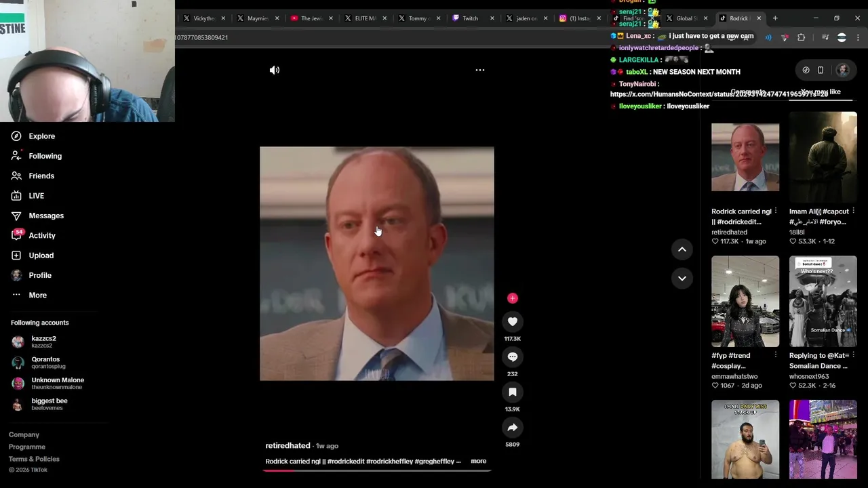Open Somalian Dance video thumbnail
Viewport: 868px width, 488px height.
coord(823,301)
